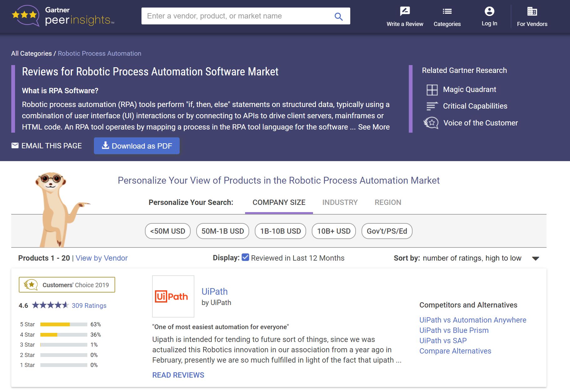This screenshot has height=392, width=570.
Task: Open the Sort by dropdown arrow
Action: pyautogui.click(x=536, y=258)
